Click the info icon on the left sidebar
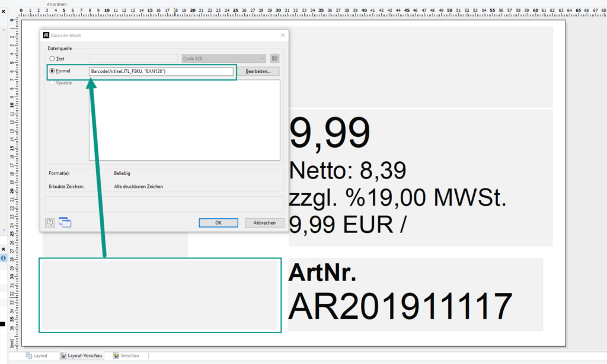The height and width of the screenshot is (364, 607). click(x=4, y=258)
